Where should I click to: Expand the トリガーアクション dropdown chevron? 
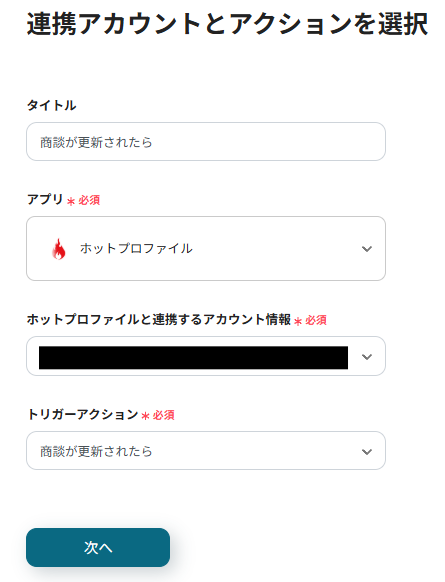pyautogui.click(x=367, y=452)
